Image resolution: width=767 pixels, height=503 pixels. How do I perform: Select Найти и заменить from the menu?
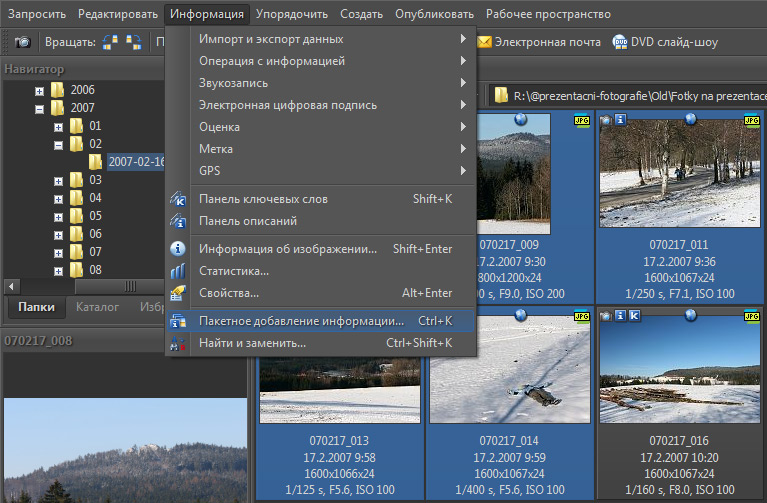[252, 343]
